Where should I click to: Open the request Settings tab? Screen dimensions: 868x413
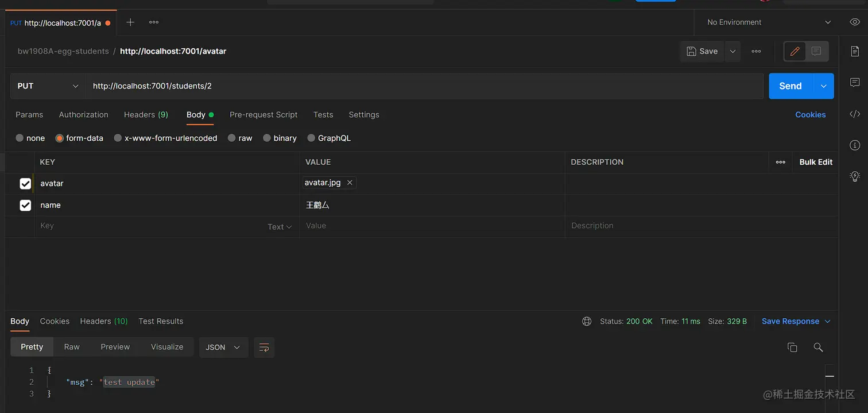coord(364,115)
